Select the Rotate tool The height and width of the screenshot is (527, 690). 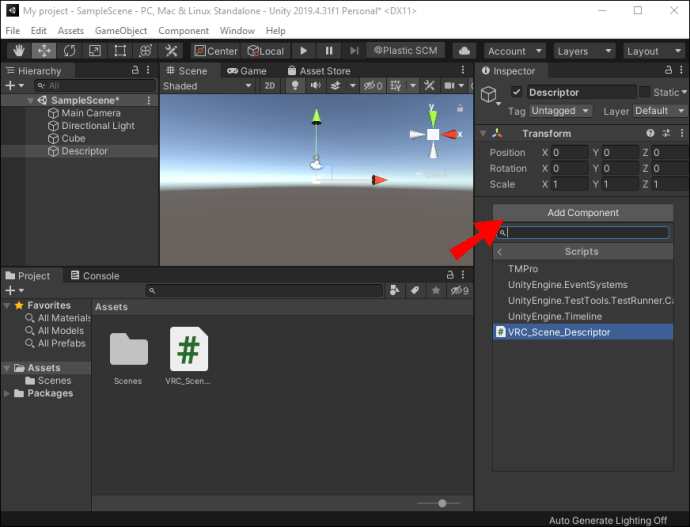pos(69,51)
